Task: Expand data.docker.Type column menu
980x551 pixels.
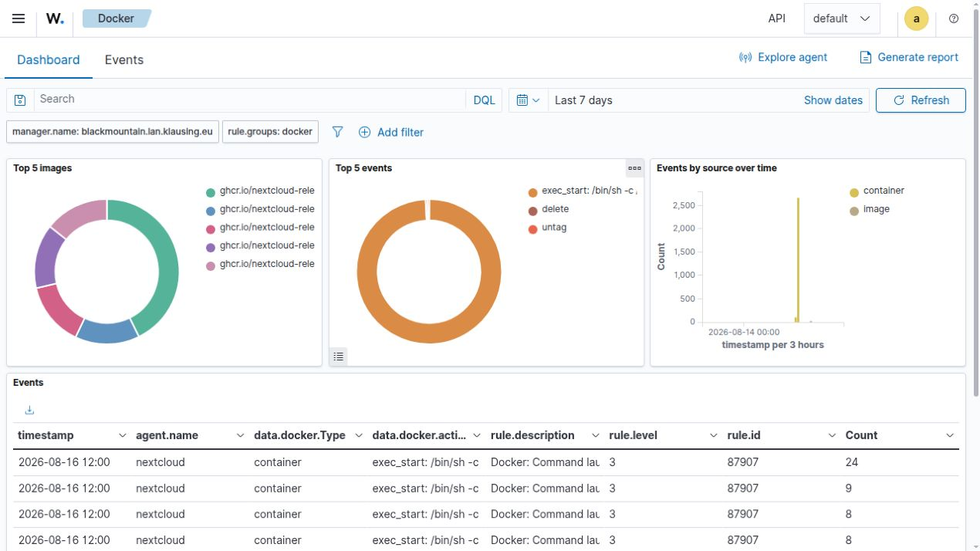Action: [x=359, y=436]
